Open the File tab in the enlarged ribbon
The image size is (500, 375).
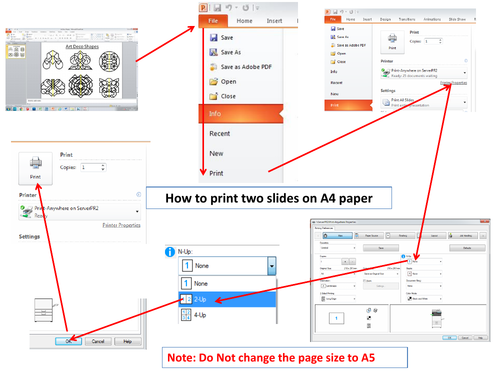coord(213,21)
